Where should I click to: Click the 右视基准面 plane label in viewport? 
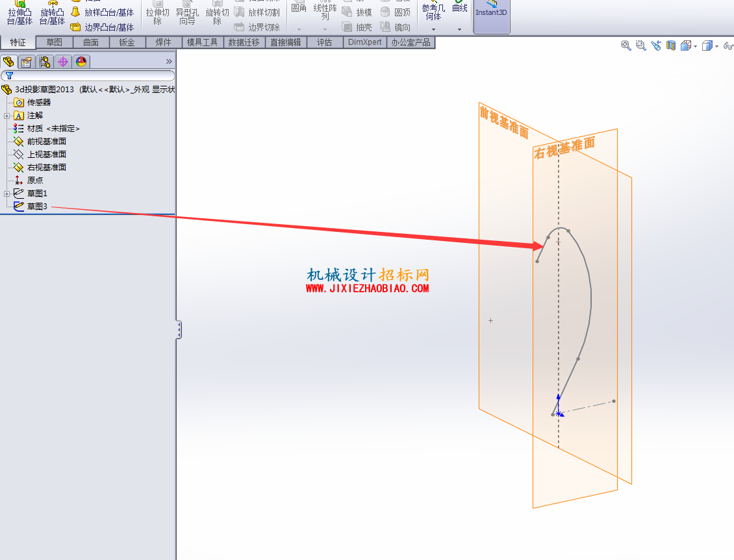coord(564,147)
